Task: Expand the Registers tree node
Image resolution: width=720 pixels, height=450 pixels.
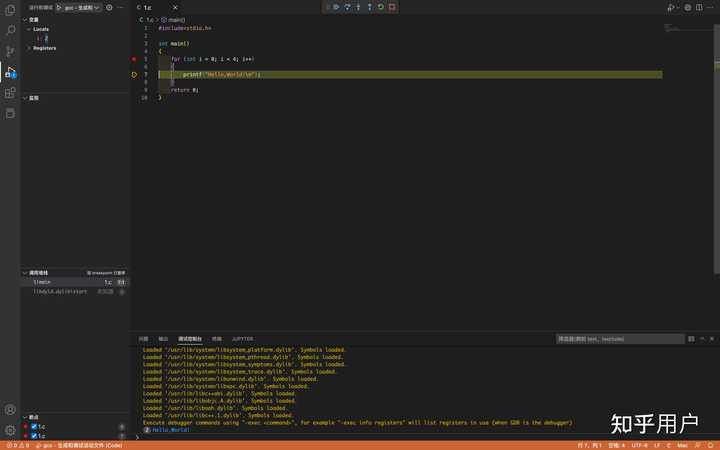Action: click(x=29, y=47)
